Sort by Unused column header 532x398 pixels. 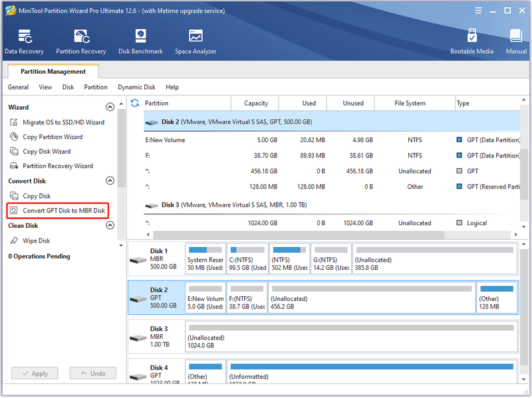tap(350, 103)
